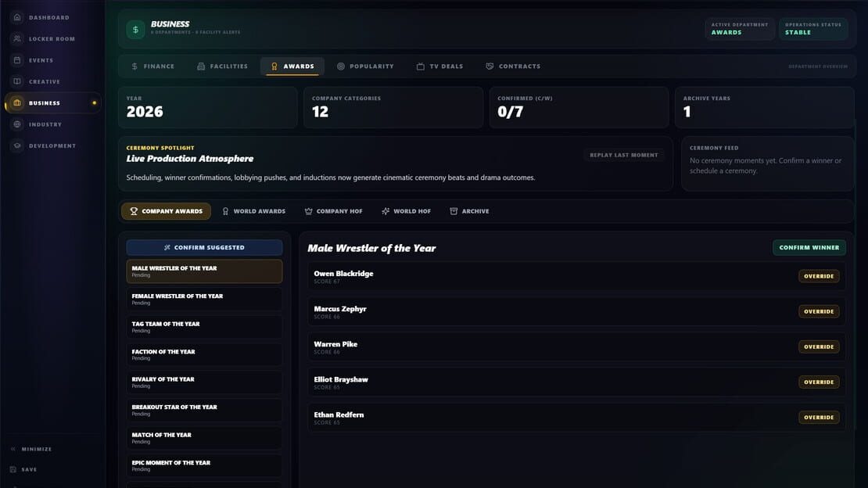Click the Popularity target icon
The height and width of the screenshot is (488, 868).
click(x=340, y=66)
